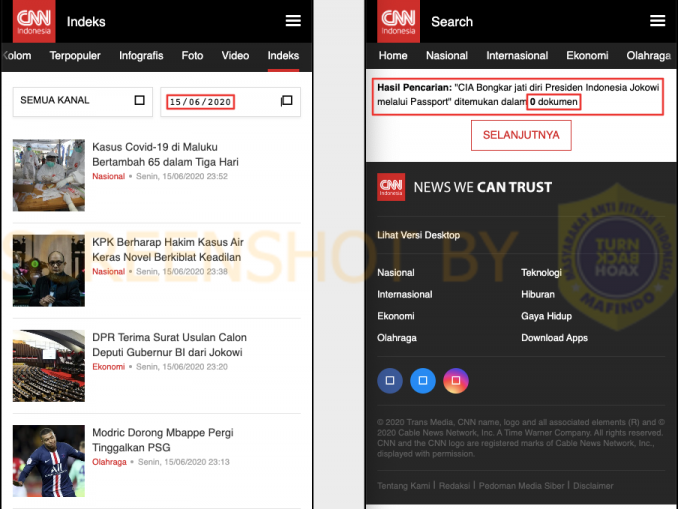Click footer Gaya Hidup link
The image size is (678, 509).
[546, 316]
